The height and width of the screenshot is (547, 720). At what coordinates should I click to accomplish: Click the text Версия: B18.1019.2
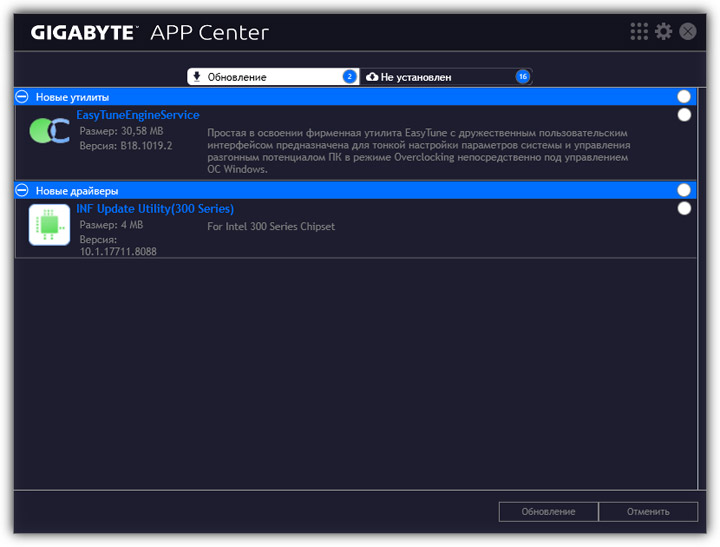coord(126,146)
